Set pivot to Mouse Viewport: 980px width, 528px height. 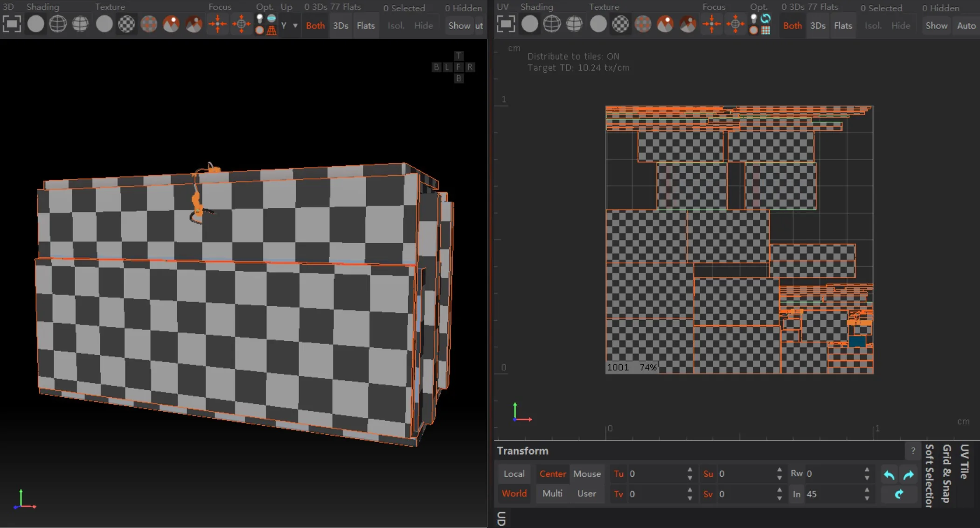(587, 474)
